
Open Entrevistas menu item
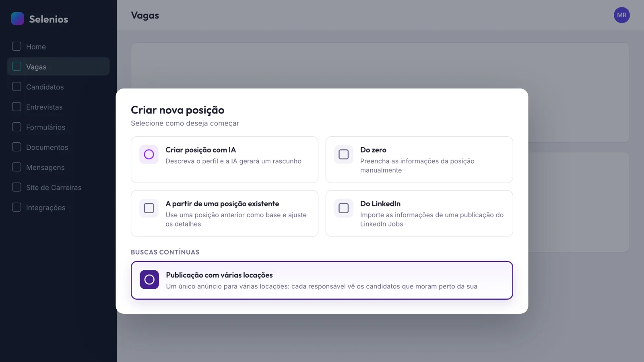click(58, 107)
